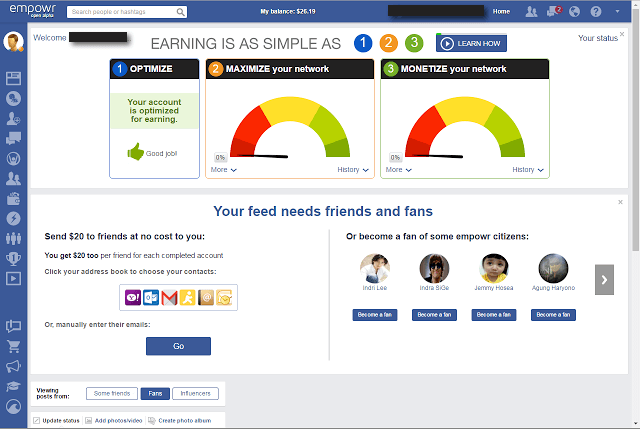Screen dimensions: 640x429
Task: Open the news feed layout sidebar icon
Action: point(13,78)
